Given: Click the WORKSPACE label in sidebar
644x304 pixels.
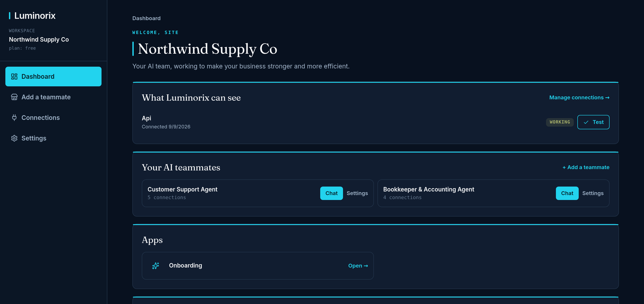Looking at the screenshot, I should (22, 30).
